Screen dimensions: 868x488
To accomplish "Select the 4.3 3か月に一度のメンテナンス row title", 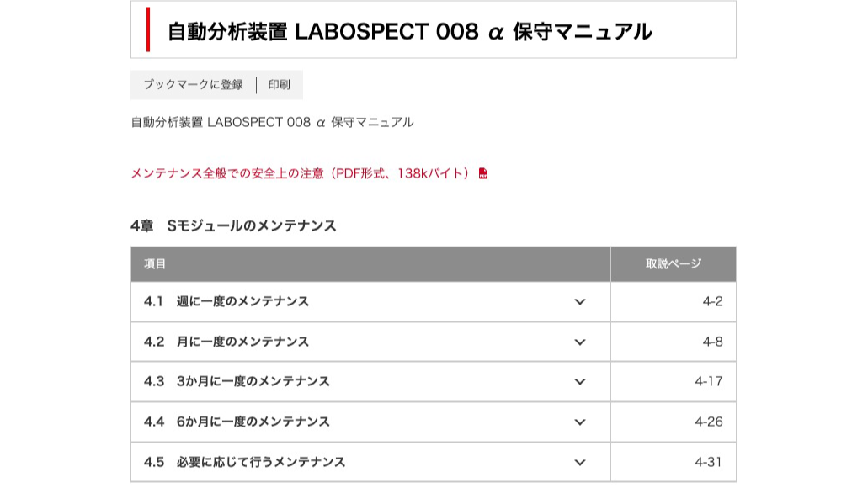I will [237, 381].
